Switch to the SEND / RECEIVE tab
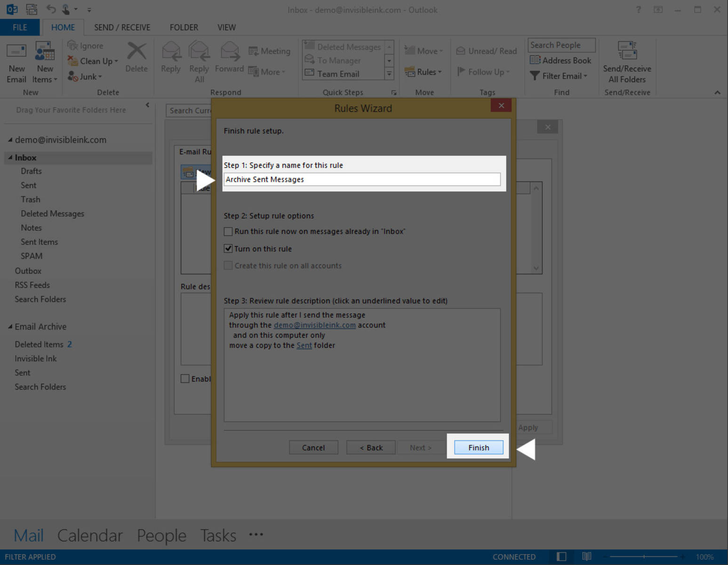Viewport: 728px width, 565px height. pos(122,27)
